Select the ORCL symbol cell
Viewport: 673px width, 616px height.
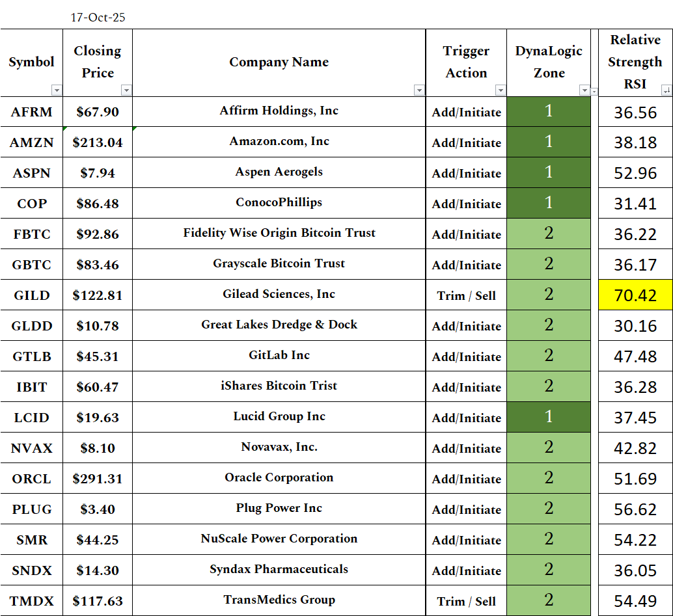[32, 478]
